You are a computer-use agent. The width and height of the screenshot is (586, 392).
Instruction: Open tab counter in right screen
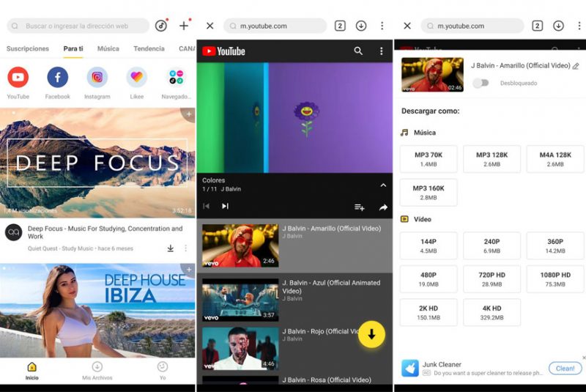(x=537, y=26)
